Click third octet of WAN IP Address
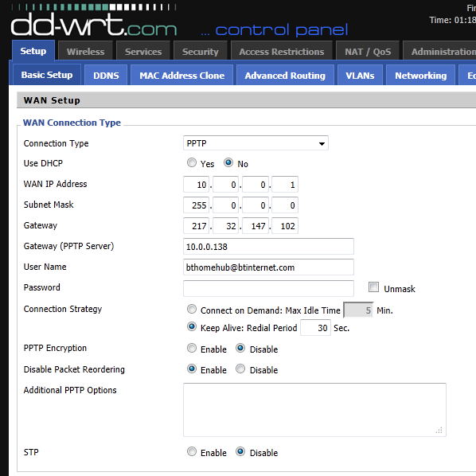Image resolution: width=476 pixels, height=476 pixels. pyautogui.click(x=256, y=184)
